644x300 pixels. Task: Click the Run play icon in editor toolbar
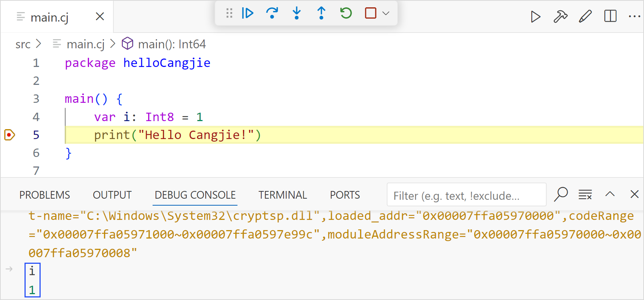535,17
